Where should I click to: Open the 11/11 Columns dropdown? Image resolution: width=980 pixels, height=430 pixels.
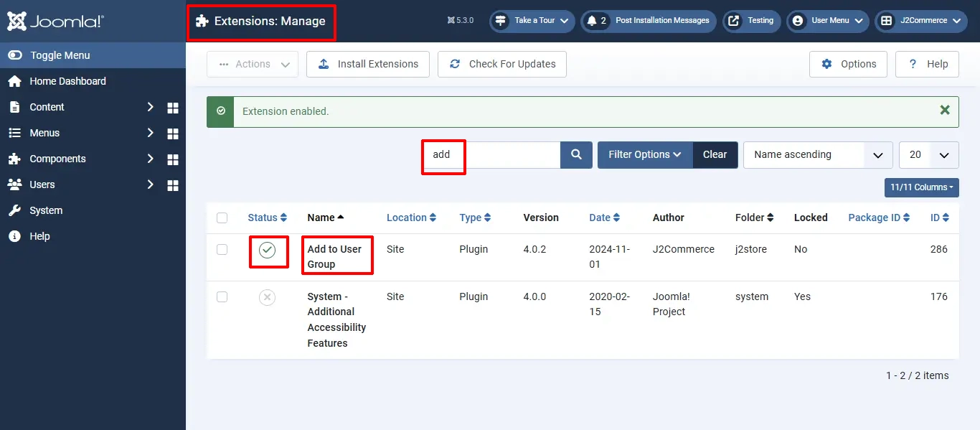(x=922, y=187)
